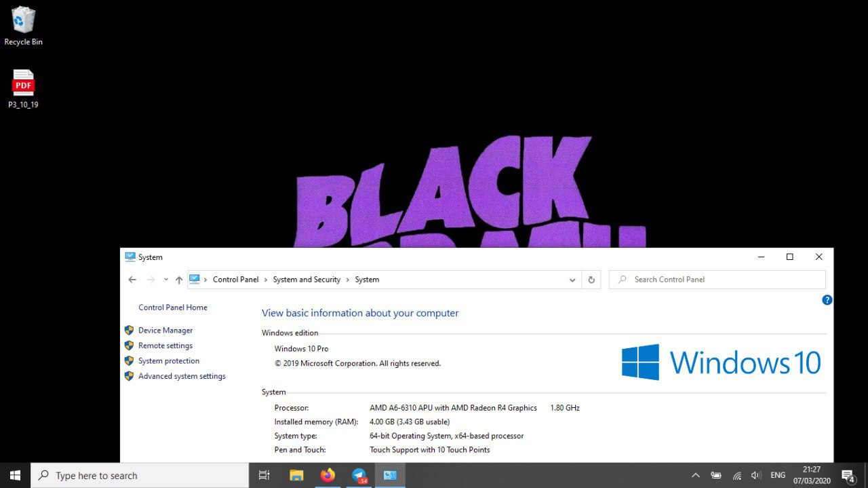Go up one level with the up arrow
868x488 pixels.
[x=179, y=280]
